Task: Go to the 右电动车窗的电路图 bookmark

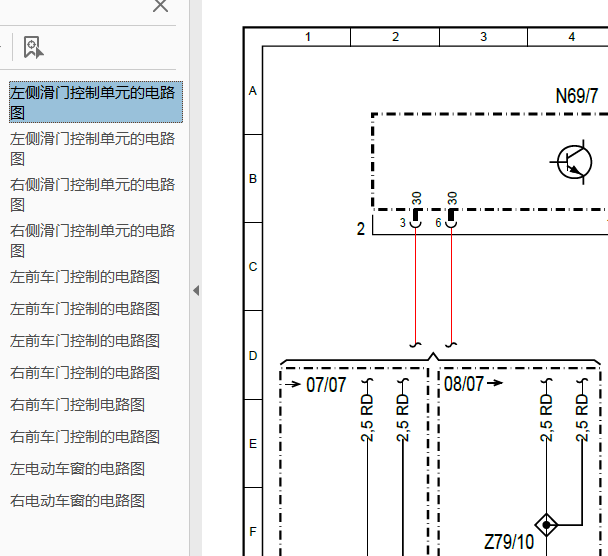Action: click(77, 501)
